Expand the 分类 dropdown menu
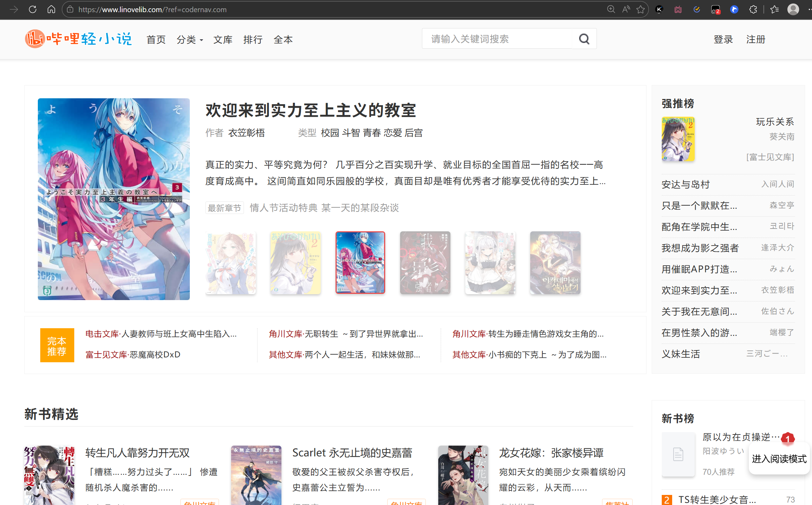 tap(189, 40)
